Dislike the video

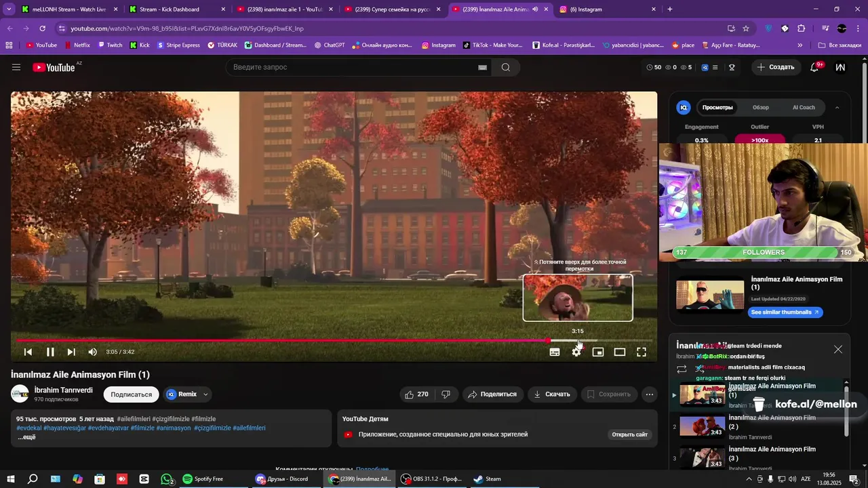(x=446, y=394)
